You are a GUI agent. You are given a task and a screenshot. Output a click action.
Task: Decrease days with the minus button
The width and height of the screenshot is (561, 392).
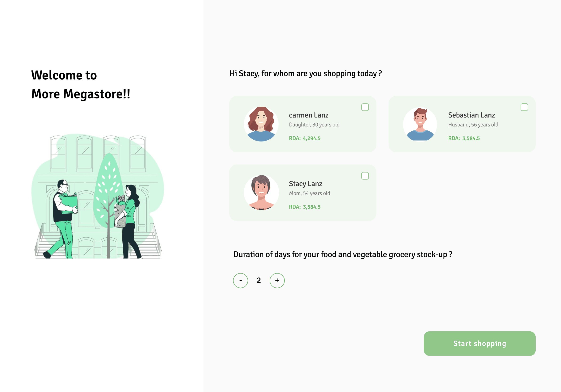click(x=240, y=280)
